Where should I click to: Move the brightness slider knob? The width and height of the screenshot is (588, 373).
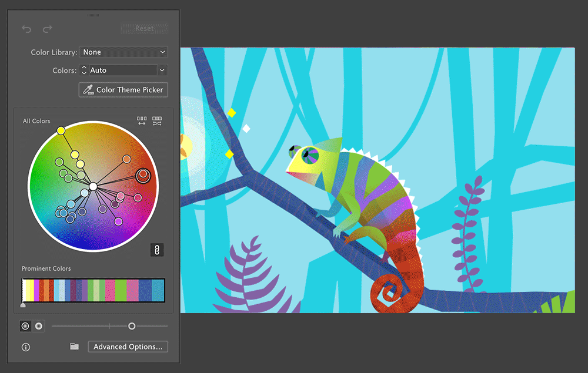(132, 325)
